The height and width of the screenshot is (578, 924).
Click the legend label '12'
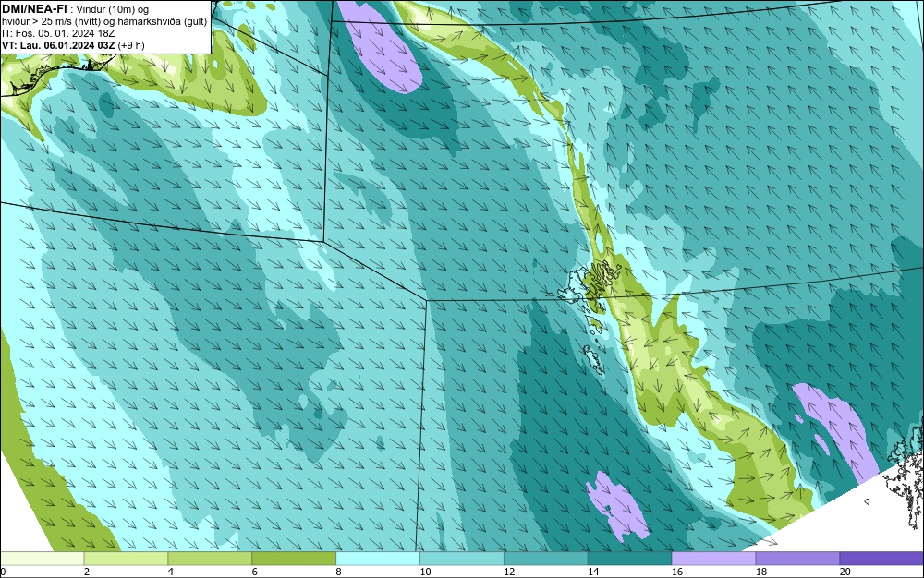click(x=509, y=572)
